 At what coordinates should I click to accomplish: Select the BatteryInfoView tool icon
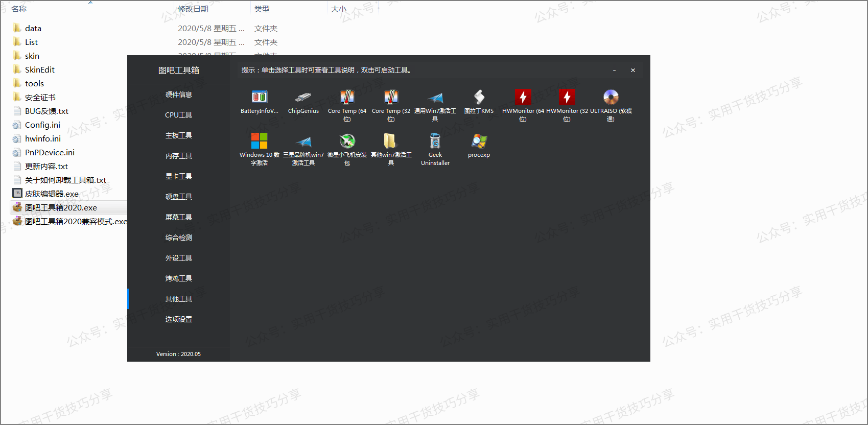click(x=260, y=98)
